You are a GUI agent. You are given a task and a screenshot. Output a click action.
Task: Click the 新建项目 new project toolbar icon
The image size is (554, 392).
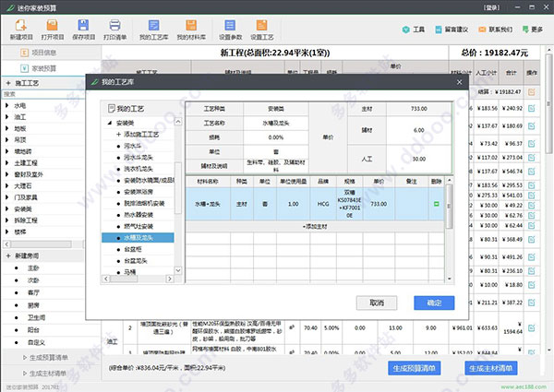pyautogui.click(x=21, y=30)
